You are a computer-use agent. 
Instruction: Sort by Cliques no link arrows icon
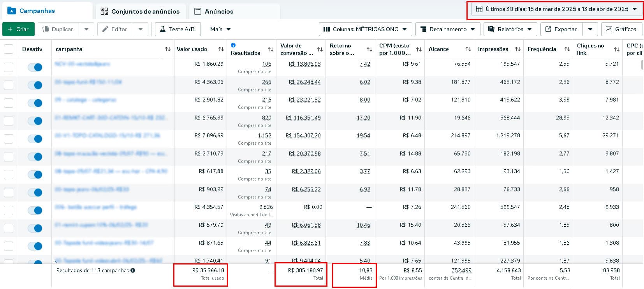click(x=617, y=49)
